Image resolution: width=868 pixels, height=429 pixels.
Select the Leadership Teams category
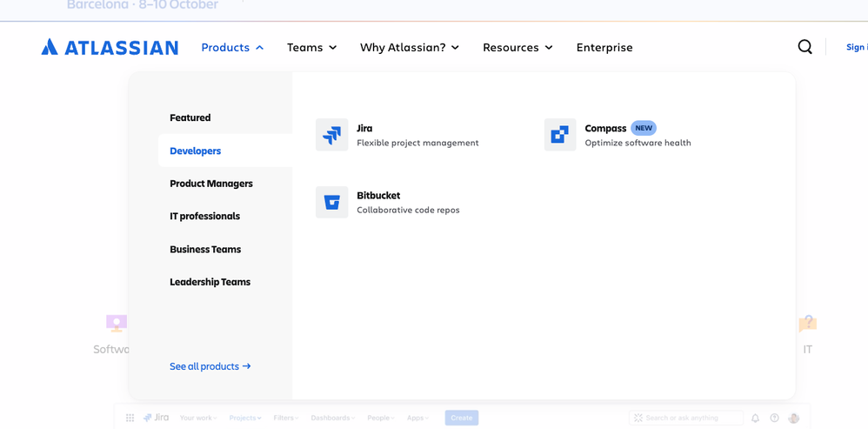click(210, 282)
